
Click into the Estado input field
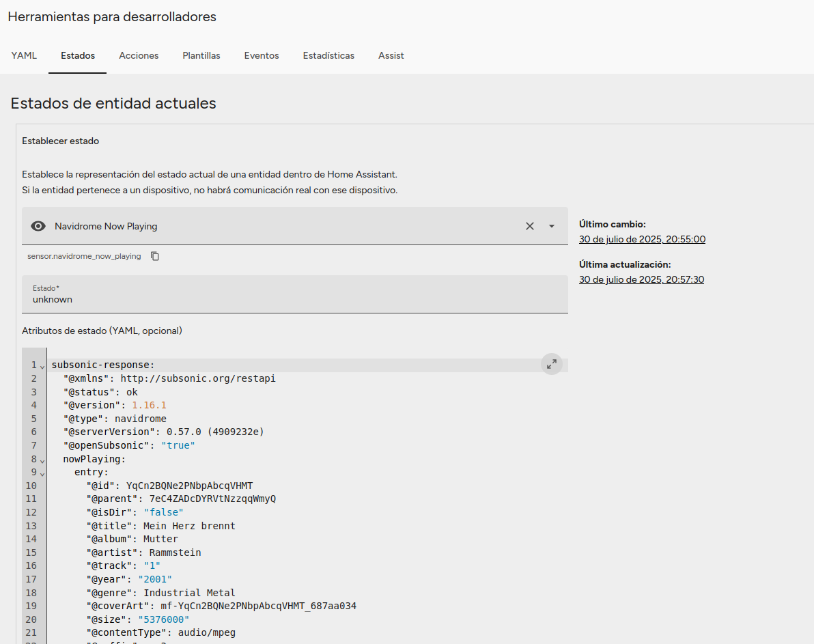(294, 299)
